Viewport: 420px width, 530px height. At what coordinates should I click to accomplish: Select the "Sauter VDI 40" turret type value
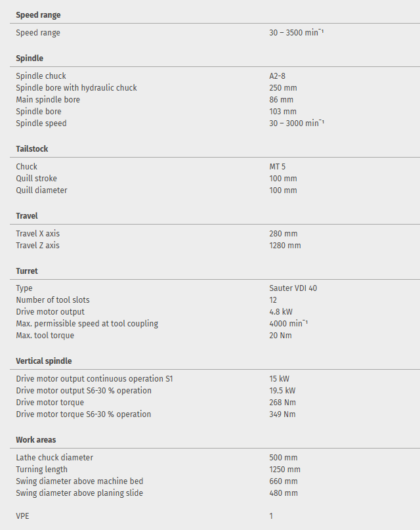click(x=293, y=288)
